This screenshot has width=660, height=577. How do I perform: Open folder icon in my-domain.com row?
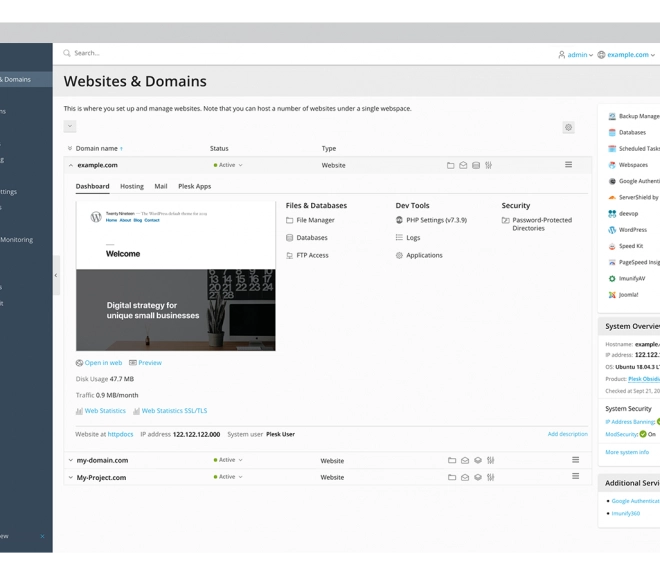pyautogui.click(x=452, y=460)
